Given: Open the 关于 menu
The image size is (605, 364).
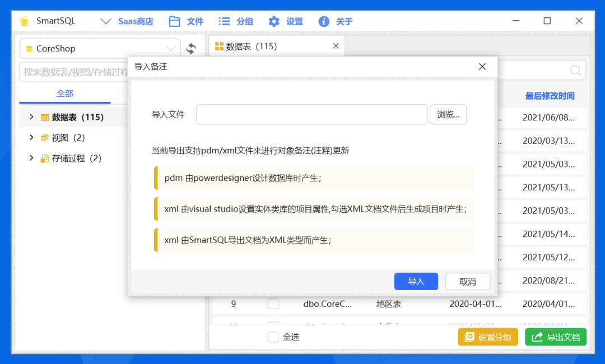Looking at the screenshot, I should click(336, 21).
